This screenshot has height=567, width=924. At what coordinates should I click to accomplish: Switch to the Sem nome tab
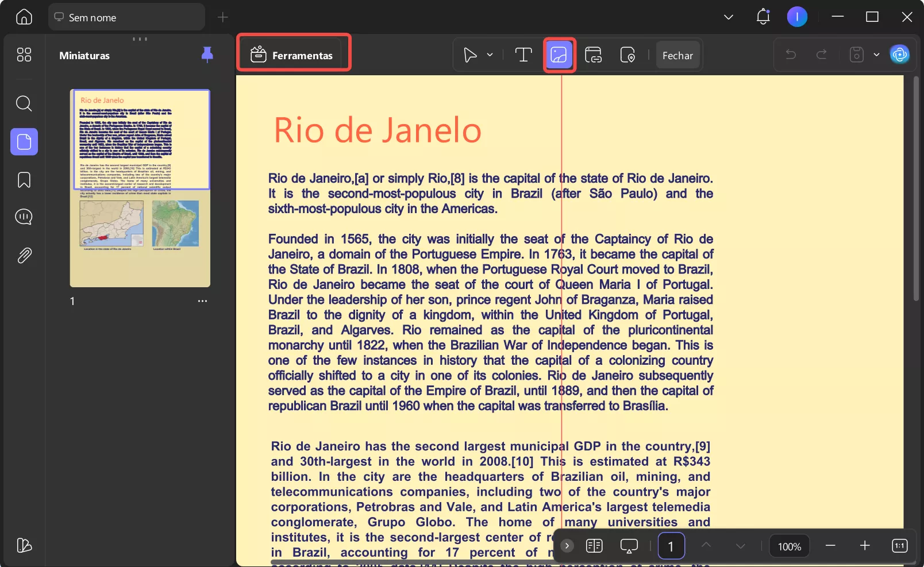[126, 17]
